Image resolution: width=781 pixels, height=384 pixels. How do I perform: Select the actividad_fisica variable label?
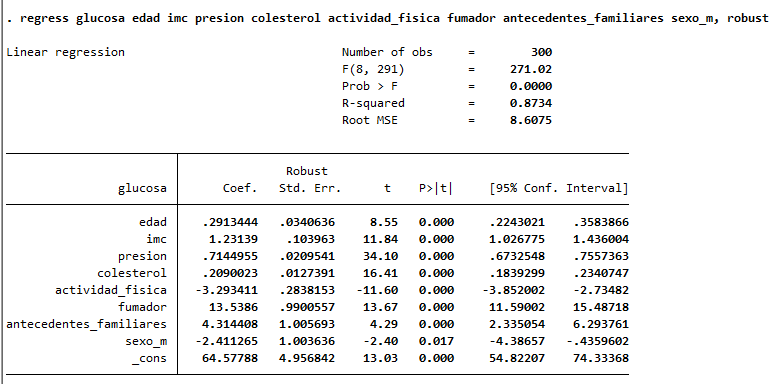click(111, 290)
